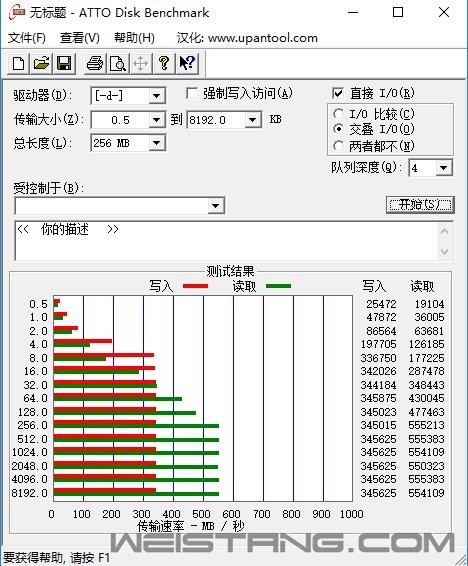
Task: Expand the 驱动器 drive dropdown
Action: (x=157, y=96)
